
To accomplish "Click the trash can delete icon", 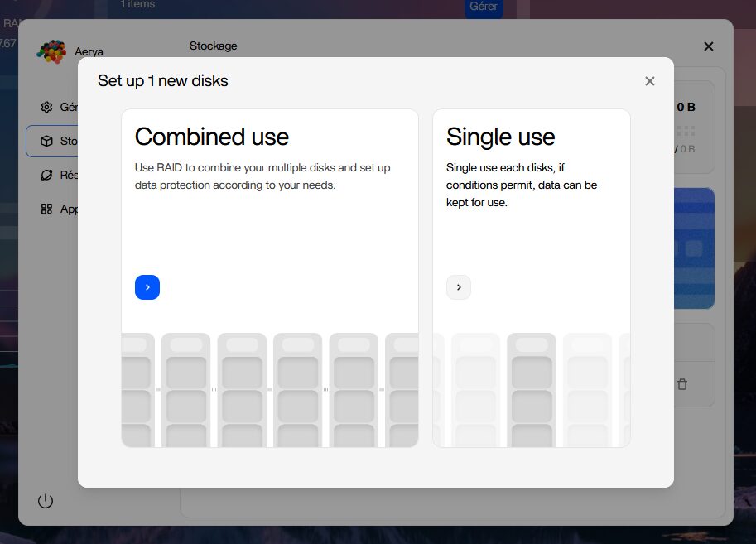I will pos(681,384).
